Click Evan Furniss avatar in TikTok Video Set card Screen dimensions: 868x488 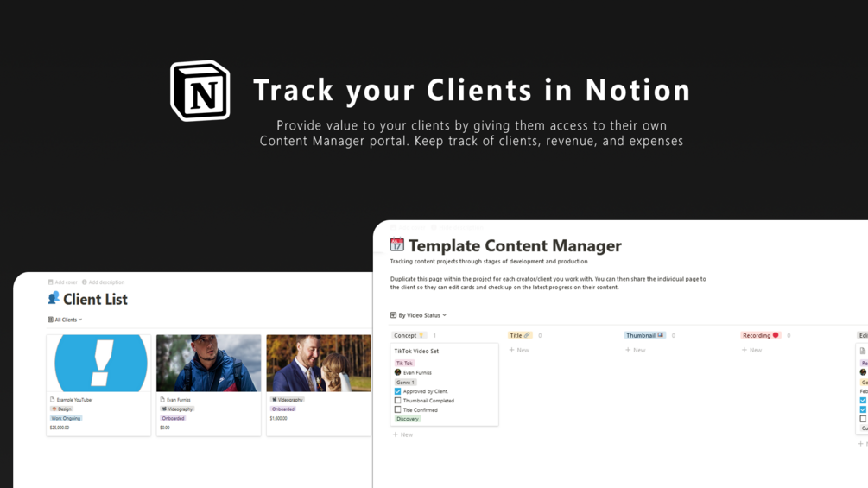[397, 372]
